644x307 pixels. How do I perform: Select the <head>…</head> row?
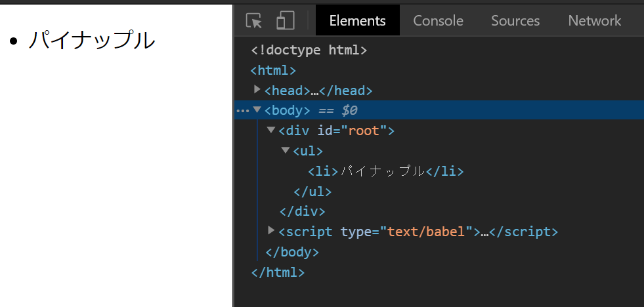click(x=318, y=91)
